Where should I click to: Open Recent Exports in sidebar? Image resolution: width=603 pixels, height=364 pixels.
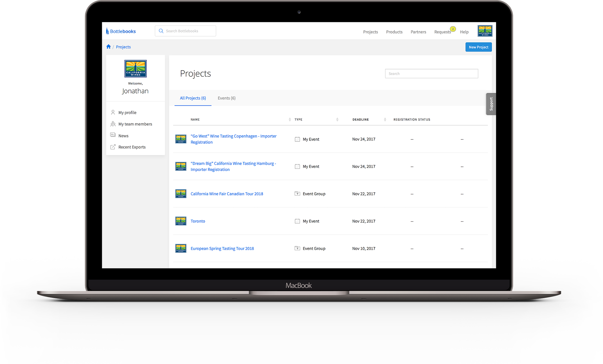click(x=132, y=147)
